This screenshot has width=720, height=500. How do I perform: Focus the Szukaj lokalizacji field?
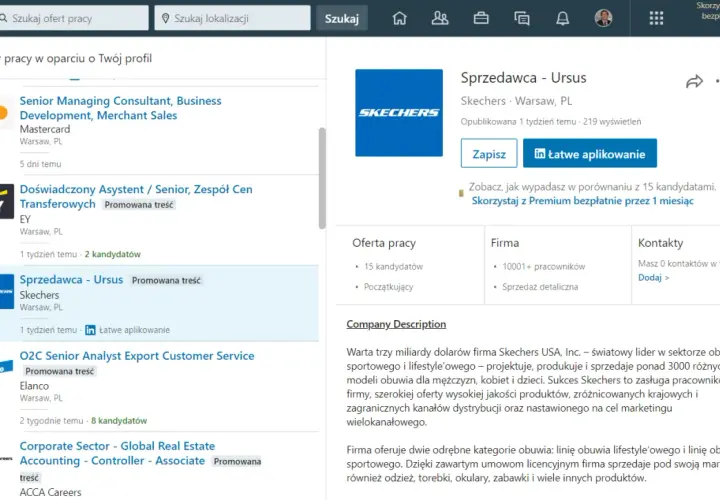[232, 18]
